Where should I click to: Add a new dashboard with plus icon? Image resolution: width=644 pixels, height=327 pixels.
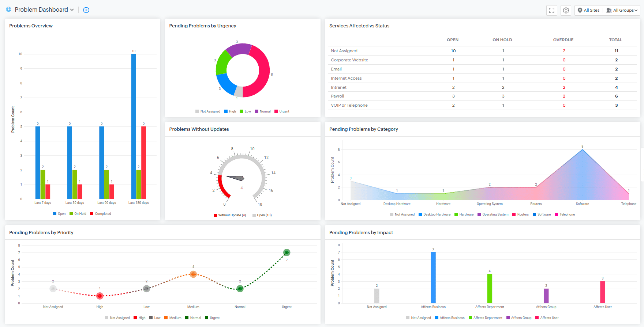click(x=86, y=10)
